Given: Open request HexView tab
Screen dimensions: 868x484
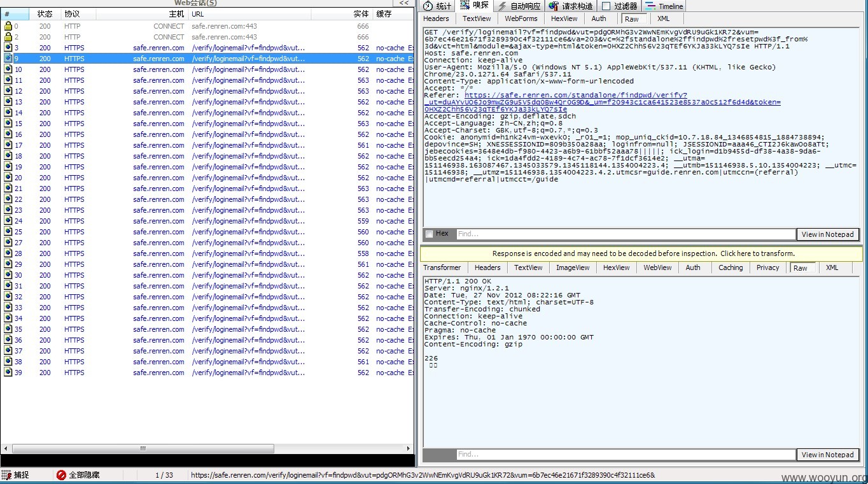Looking at the screenshot, I should point(564,19).
